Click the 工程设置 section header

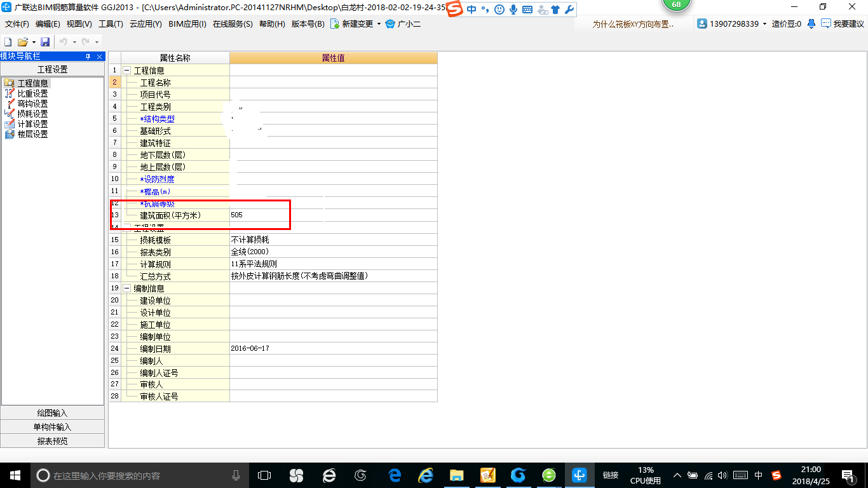tap(52, 69)
